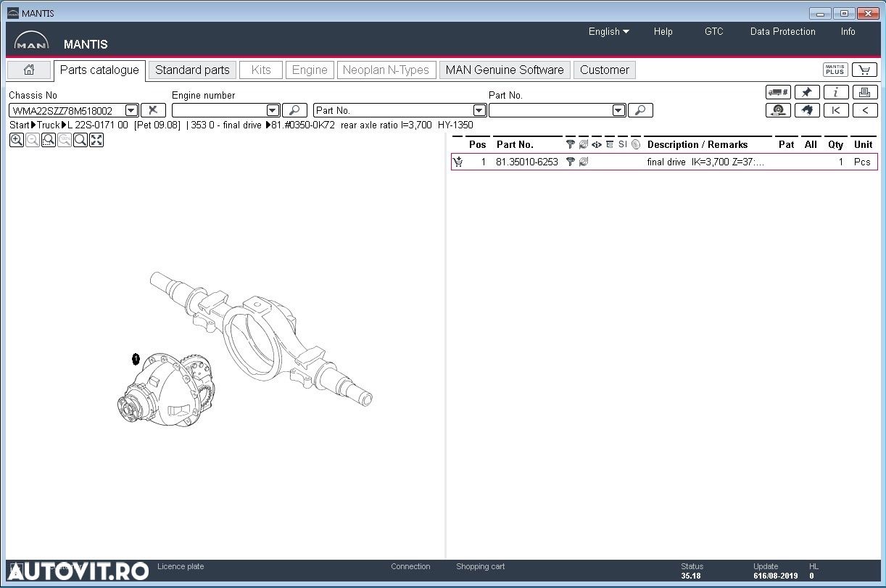Print the current parts page
This screenshot has width=886, height=588.
pos(865,92)
